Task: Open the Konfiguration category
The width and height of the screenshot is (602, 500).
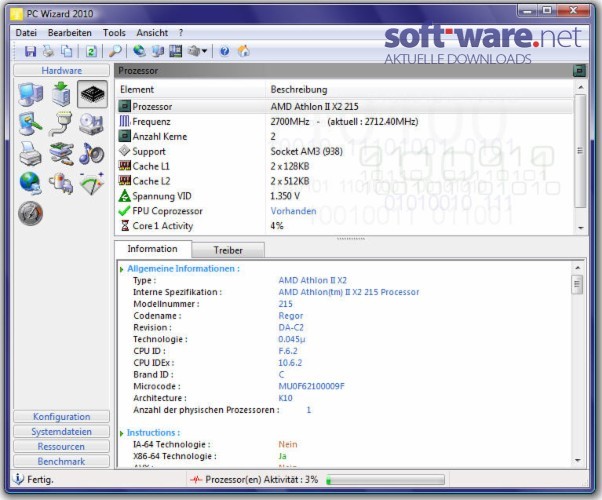Action: pyautogui.click(x=61, y=417)
